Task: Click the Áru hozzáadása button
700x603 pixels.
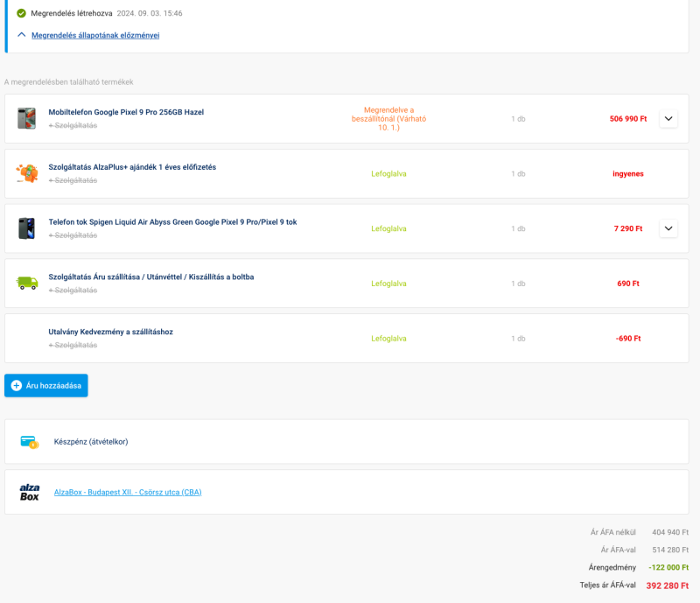Action: [x=46, y=386]
